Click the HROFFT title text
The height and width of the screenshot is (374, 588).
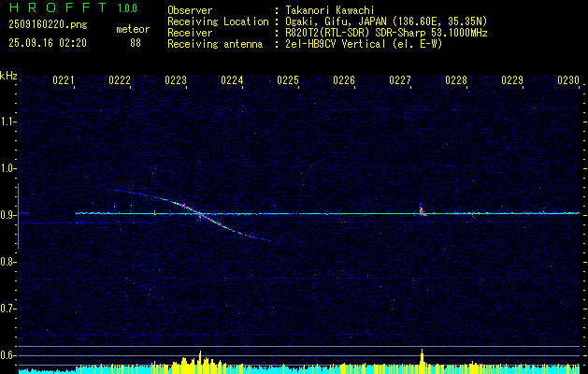58,7
